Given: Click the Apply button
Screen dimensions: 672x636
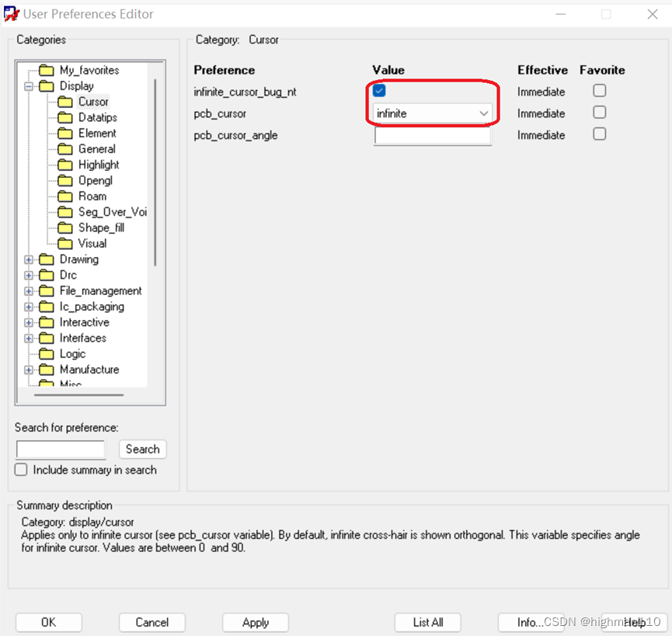Looking at the screenshot, I should tap(256, 622).
